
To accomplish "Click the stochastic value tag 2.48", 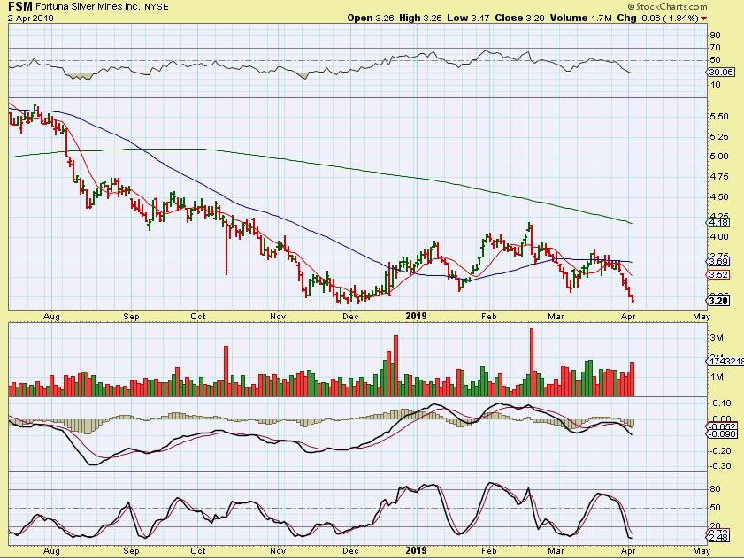I will pyautogui.click(x=718, y=537).
